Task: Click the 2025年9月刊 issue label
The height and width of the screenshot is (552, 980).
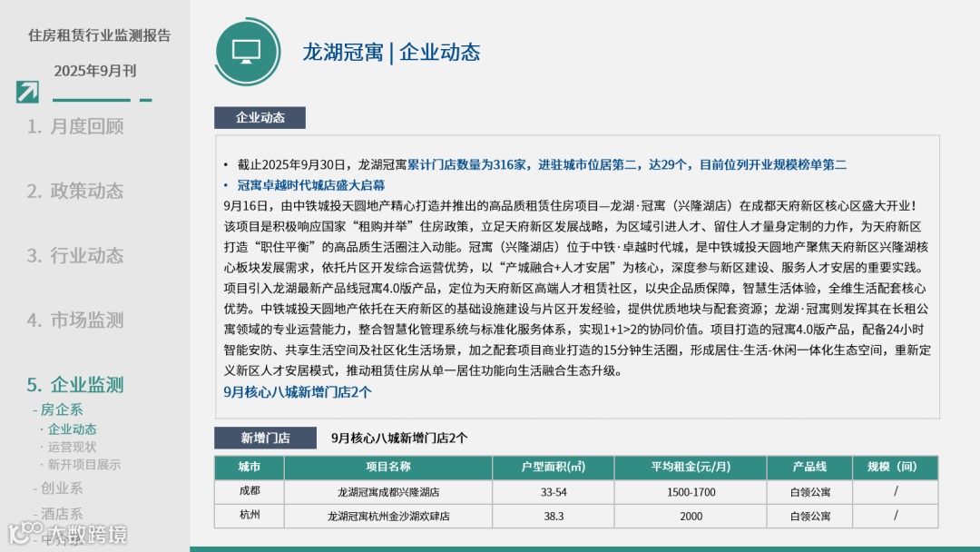Action: [95, 71]
